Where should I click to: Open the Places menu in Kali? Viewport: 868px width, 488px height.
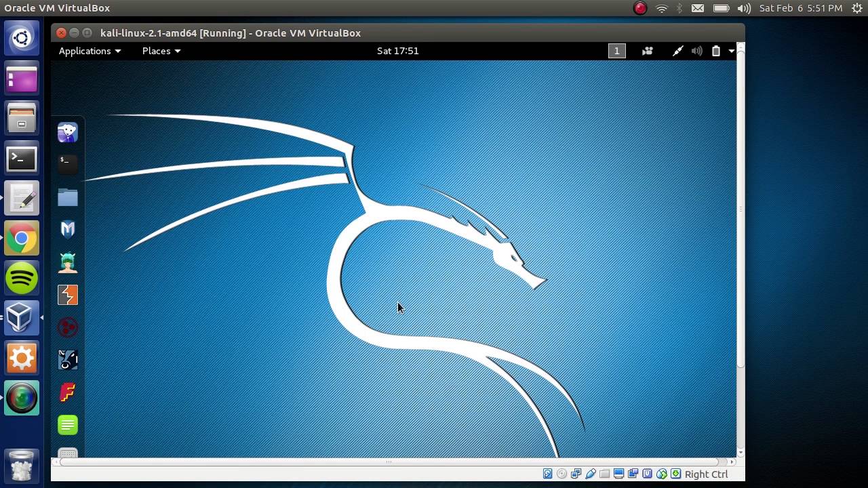[161, 51]
